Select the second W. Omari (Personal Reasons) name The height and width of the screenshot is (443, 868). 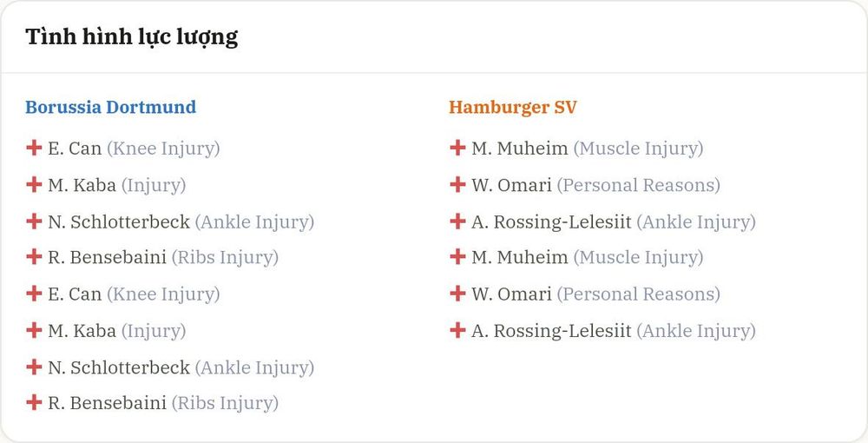(511, 294)
